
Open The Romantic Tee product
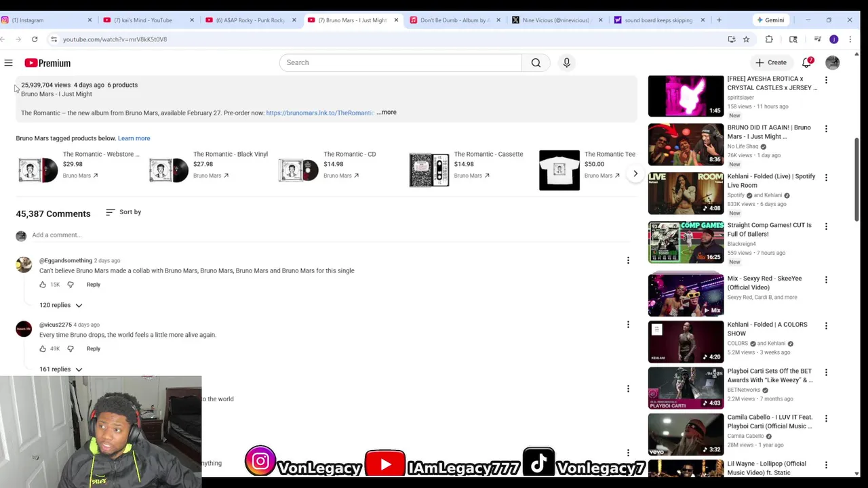pos(587,169)
